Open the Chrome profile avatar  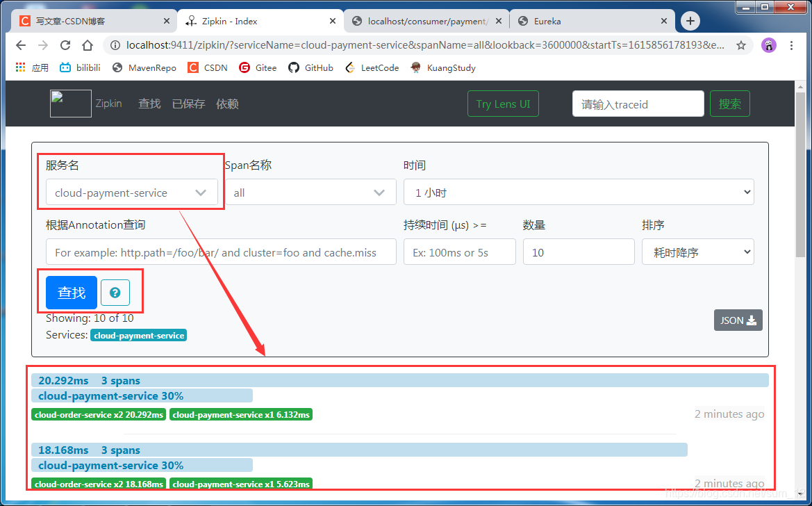(769, 46)
